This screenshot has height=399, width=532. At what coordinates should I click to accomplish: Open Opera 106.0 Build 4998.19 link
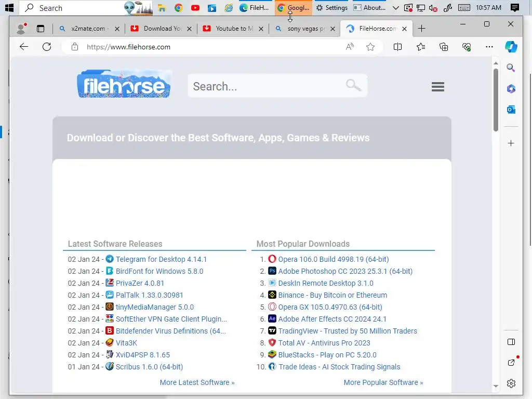pos(334,259)
